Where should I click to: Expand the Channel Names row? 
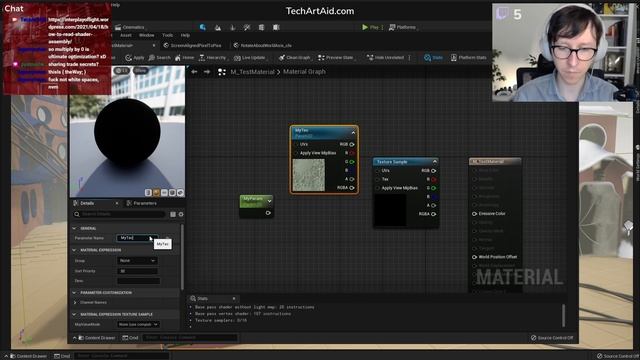(x=75, y=302)
